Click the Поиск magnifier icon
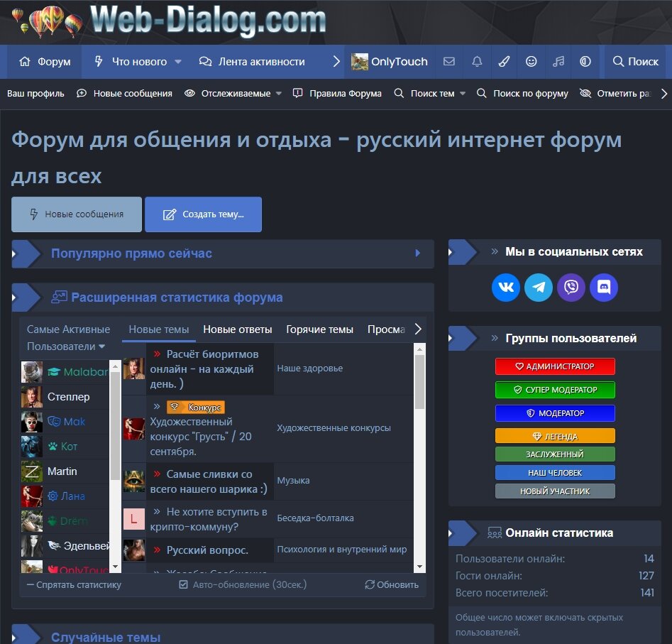 pos(618,61)
